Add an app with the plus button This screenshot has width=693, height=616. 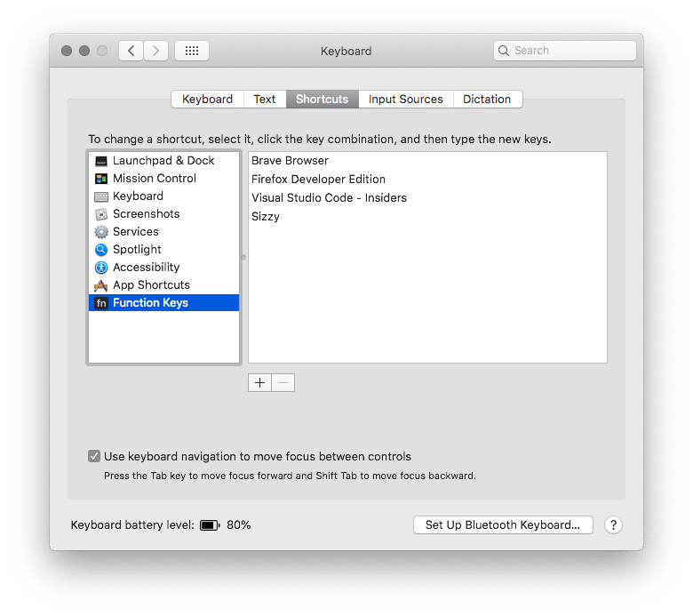pos(259,382)
